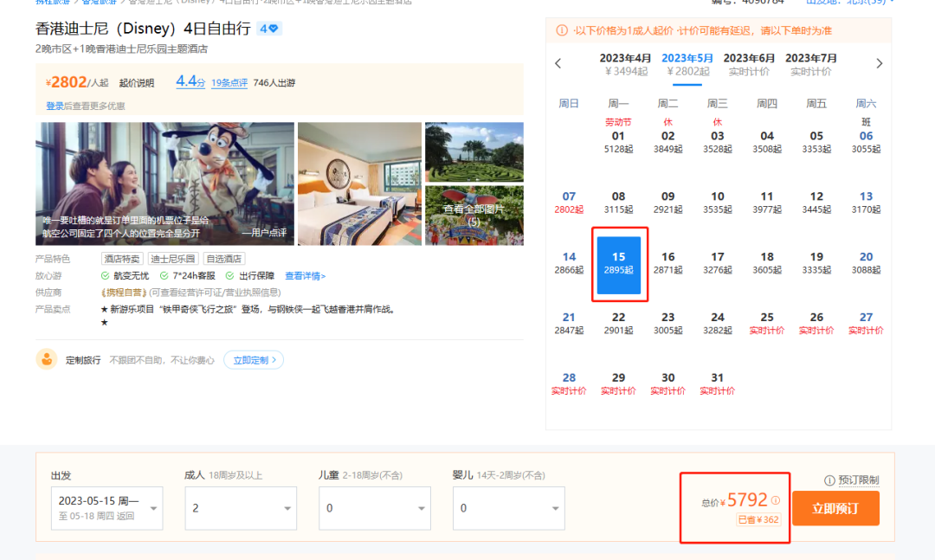The image size is (935, 560).
Task: Open the 出发 date dropdown
Action: tap(106, 508)
